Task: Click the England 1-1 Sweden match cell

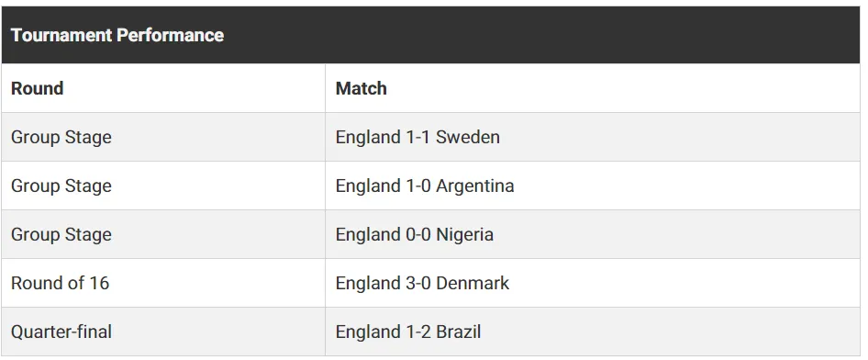Action: (593, 138)
